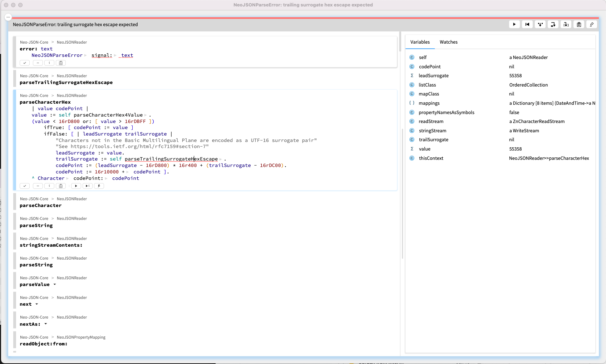Click the mapClass variable row
This screenshot has width=606, height=364.
click(501, 94)
